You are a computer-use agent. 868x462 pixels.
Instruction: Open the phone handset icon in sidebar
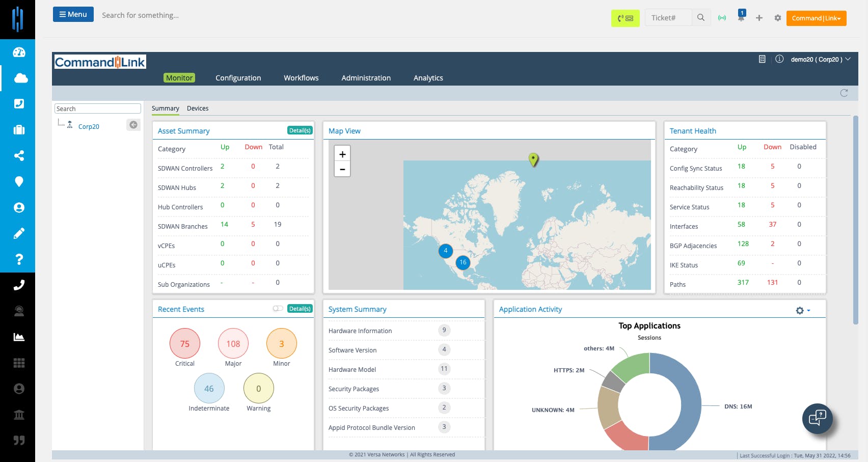(19, 285)
